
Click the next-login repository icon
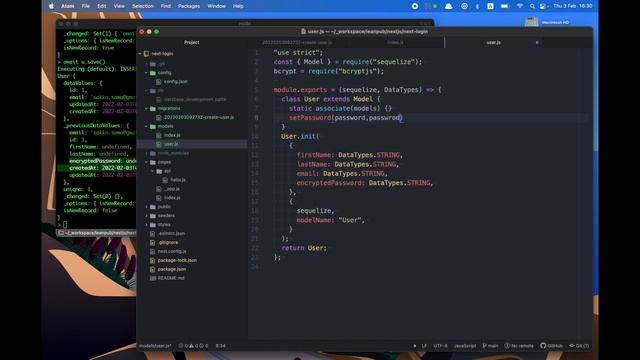pos(146,53)
